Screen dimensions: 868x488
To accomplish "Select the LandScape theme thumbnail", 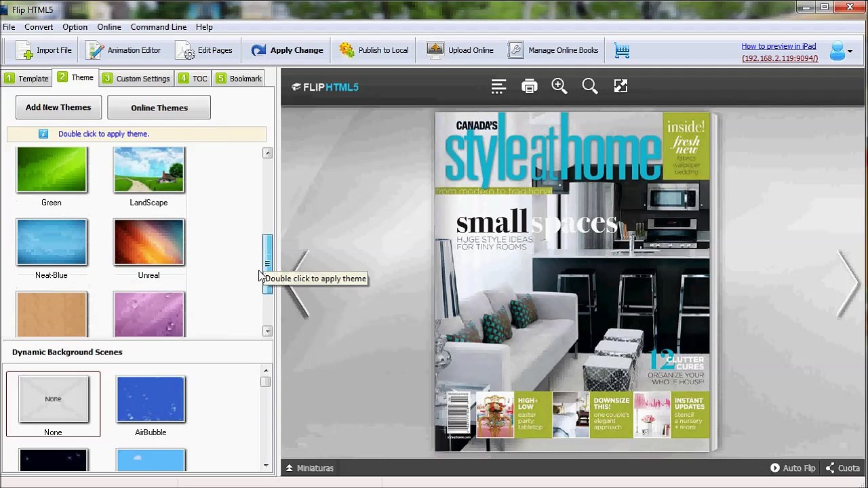I will click(x=149, y=170).
